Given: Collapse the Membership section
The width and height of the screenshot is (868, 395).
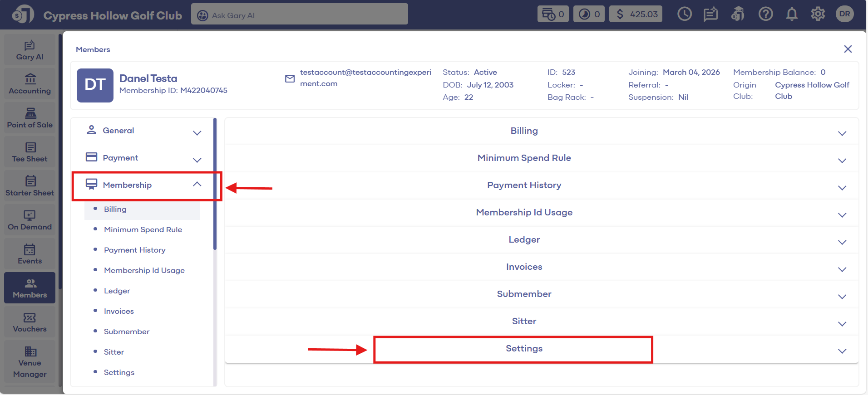Looking at the screenshot, I should click(197, 185).
